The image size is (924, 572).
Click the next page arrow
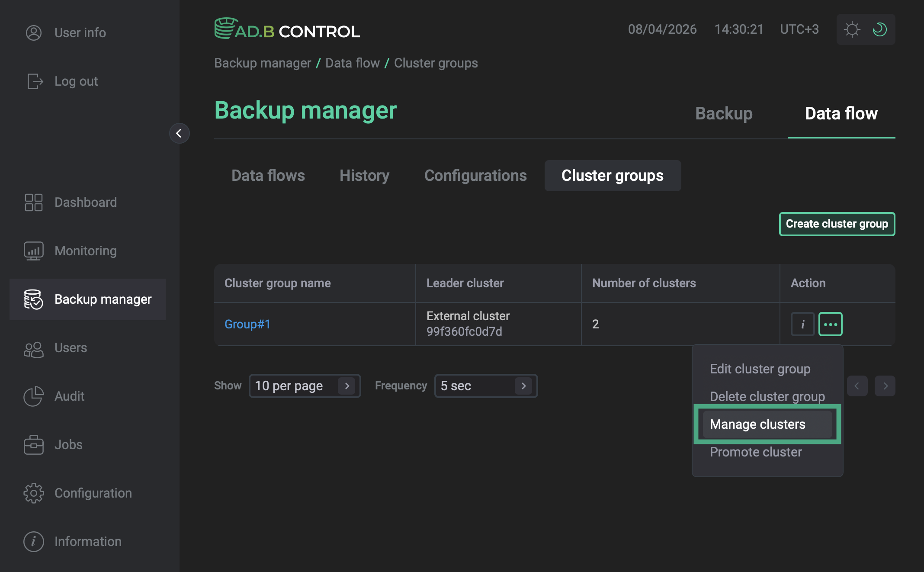coord(885,386)
